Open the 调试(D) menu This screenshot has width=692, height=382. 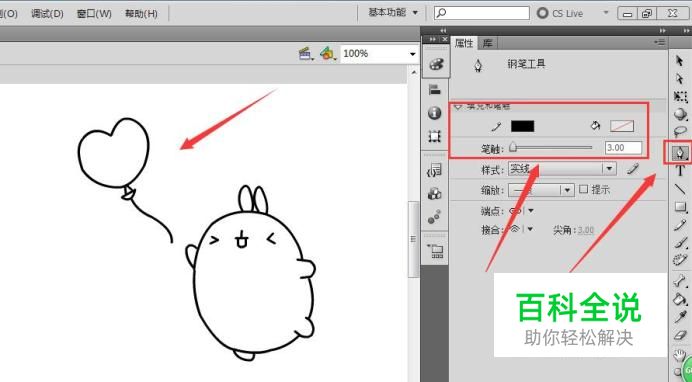click(x=47, y=14)
